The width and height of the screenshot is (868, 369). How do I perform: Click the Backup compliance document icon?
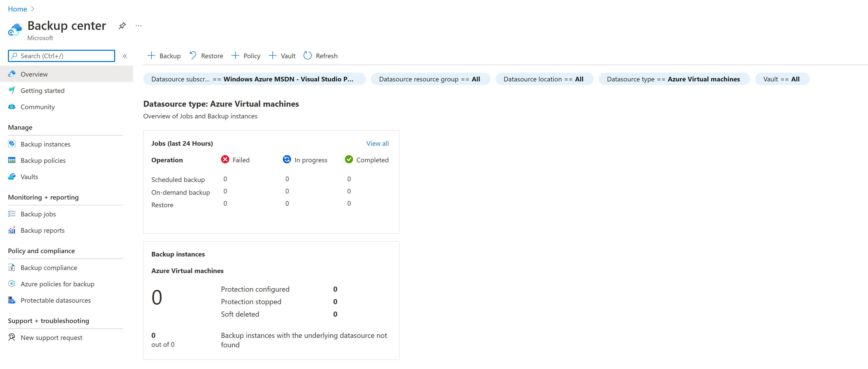[12, 267]
